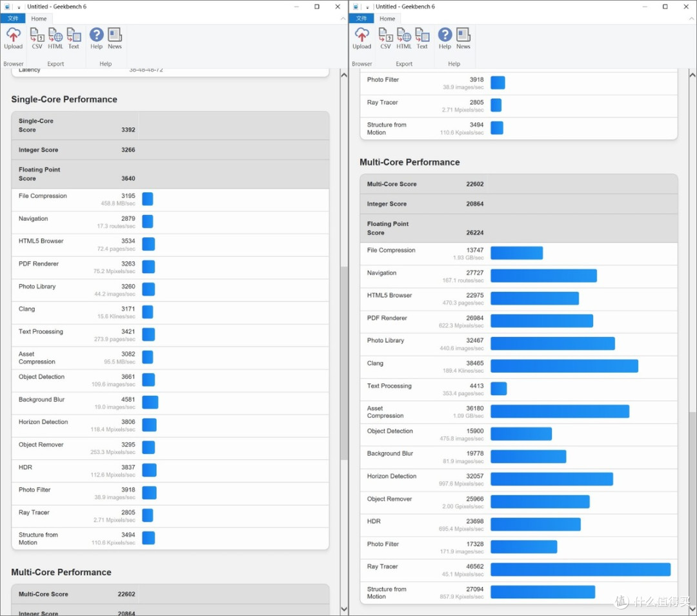Export HTML in left Geekbench window

click(x=56, y=38)
